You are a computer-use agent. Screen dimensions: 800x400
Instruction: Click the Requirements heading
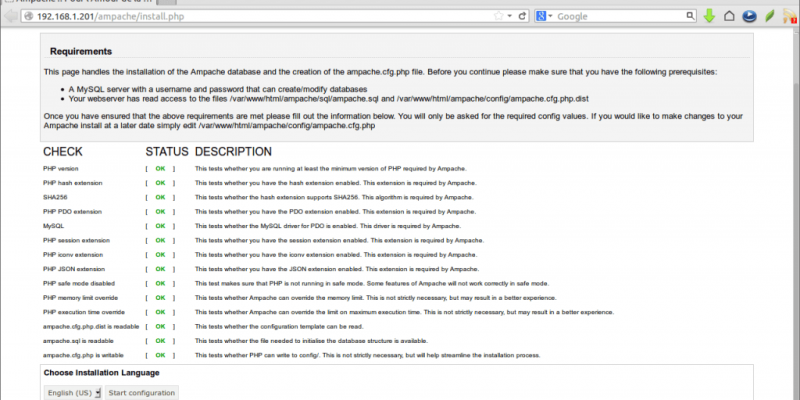tap(81, 52)
